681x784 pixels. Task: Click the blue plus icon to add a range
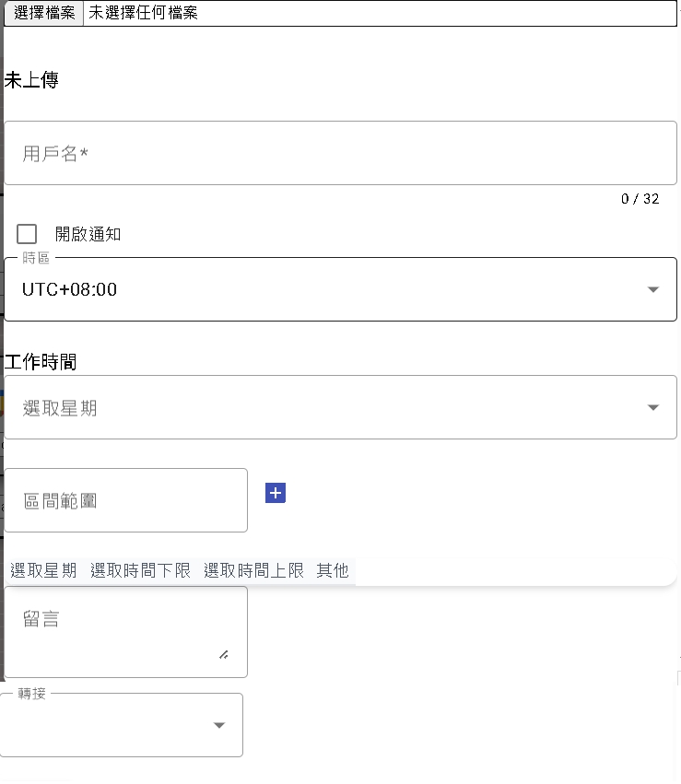pos(275,493)
